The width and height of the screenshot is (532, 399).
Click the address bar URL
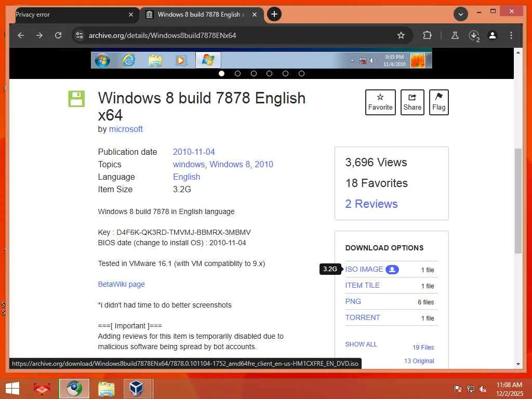[x=162, y=35]
